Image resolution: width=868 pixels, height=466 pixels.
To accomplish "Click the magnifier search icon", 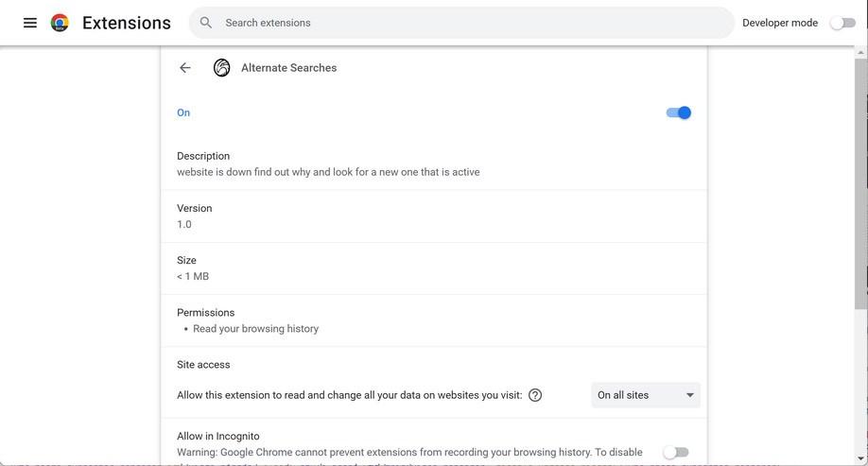I will pyautogui.click(x=206, y=23).
